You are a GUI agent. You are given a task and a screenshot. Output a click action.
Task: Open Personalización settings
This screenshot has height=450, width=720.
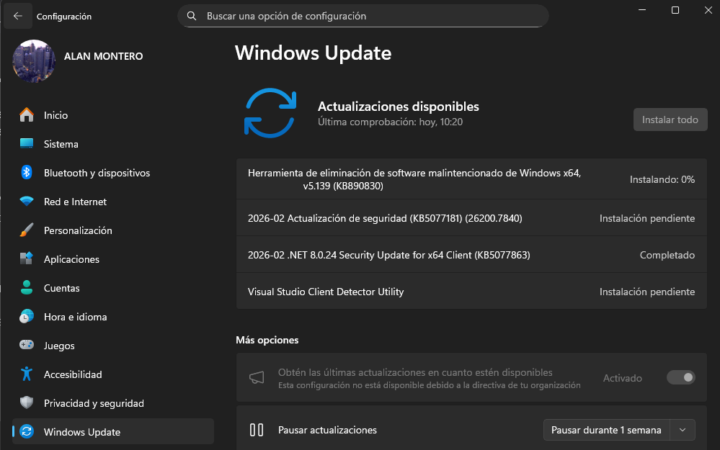click(x=113, y=230)
